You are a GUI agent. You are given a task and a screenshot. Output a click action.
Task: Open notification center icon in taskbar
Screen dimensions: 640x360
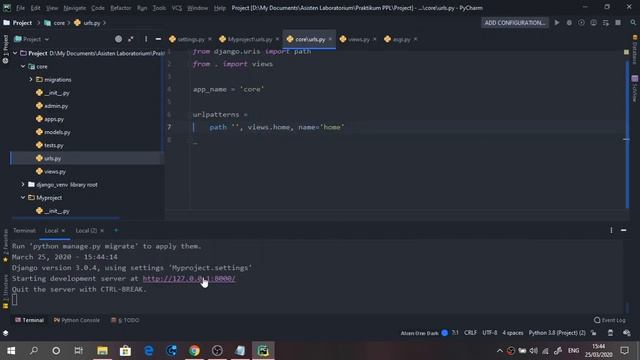point(624,351)
